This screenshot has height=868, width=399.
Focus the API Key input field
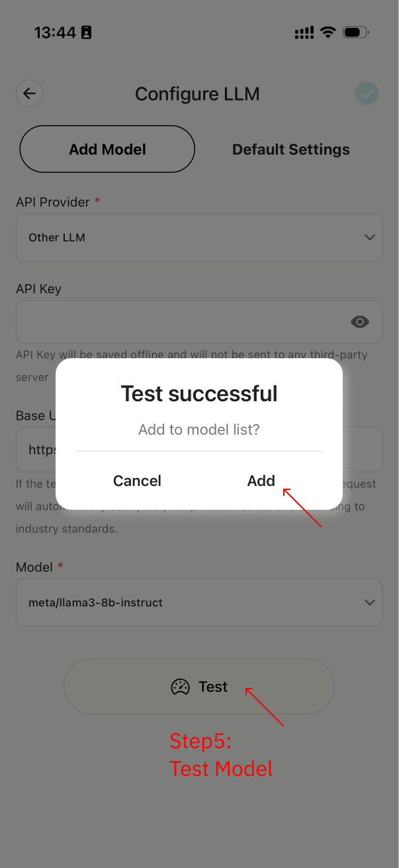[179, 322]
